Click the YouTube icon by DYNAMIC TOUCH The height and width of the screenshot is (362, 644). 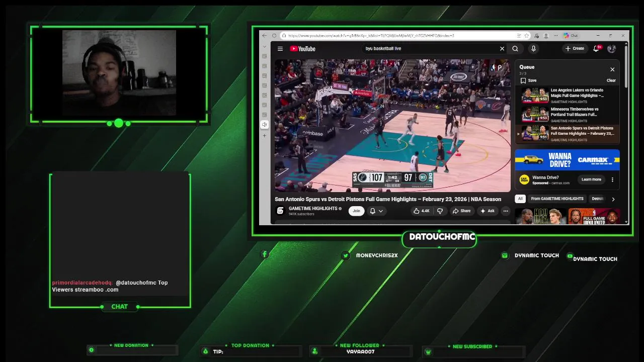click(570, 256)
